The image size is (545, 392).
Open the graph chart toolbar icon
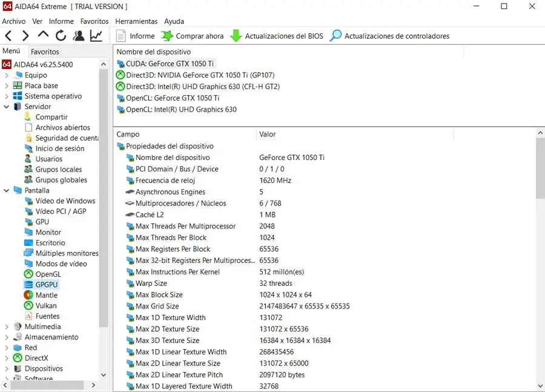click(x=96, y=36)
